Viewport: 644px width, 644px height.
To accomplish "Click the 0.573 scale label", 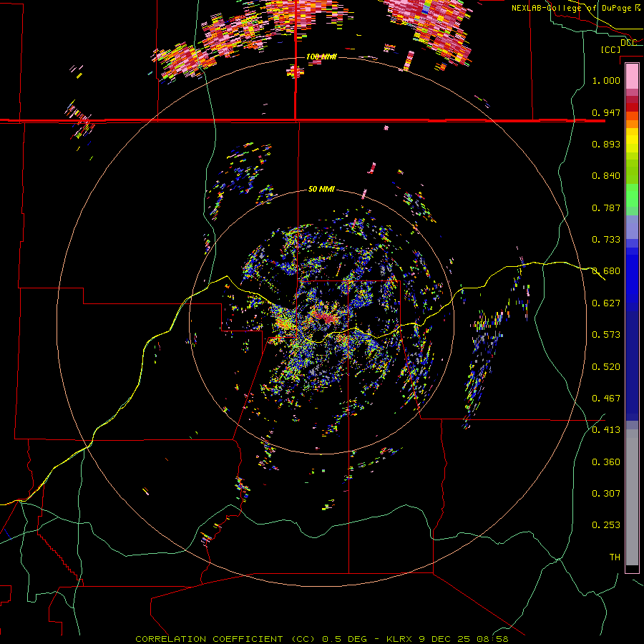I will (606, 335).
